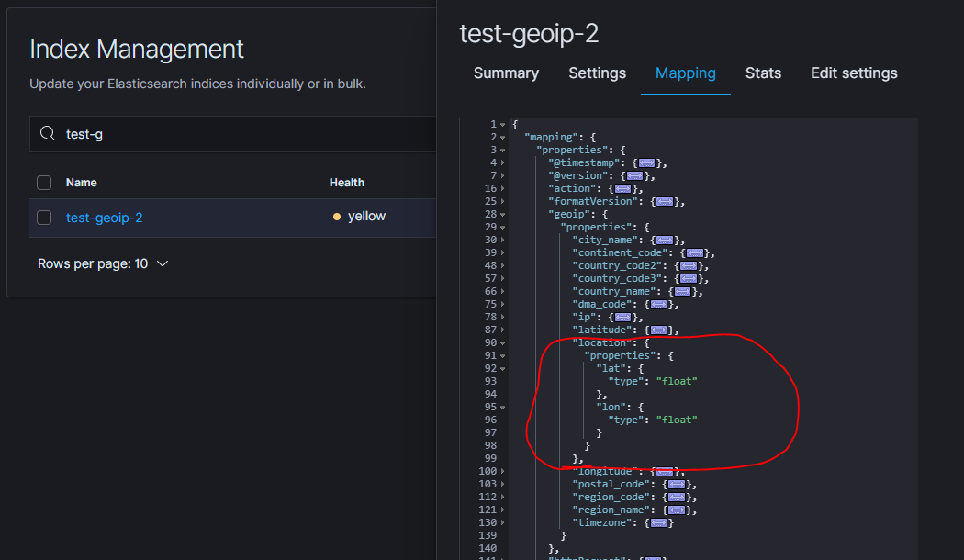The width and height of the screenshot is (964, 560).
Task: Collapse the root object at line 1
Action: click(502, 125)
